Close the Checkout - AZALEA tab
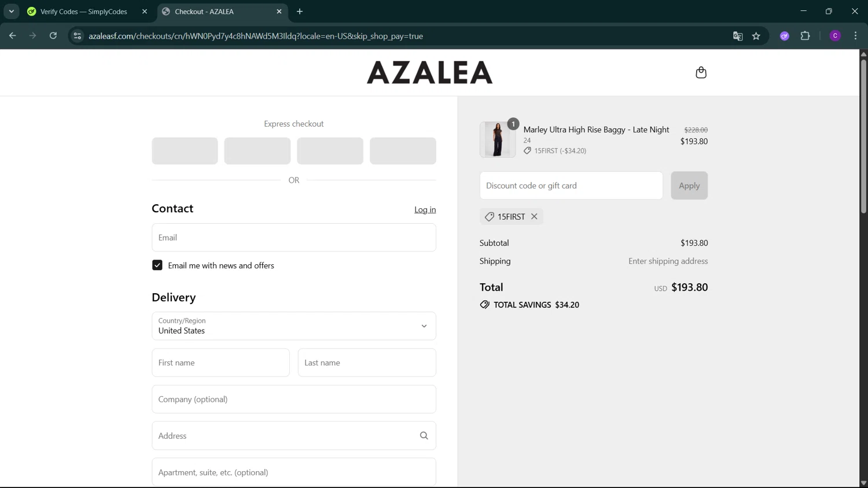The width and height of the screenshot is (868, 488). [279, 12]
